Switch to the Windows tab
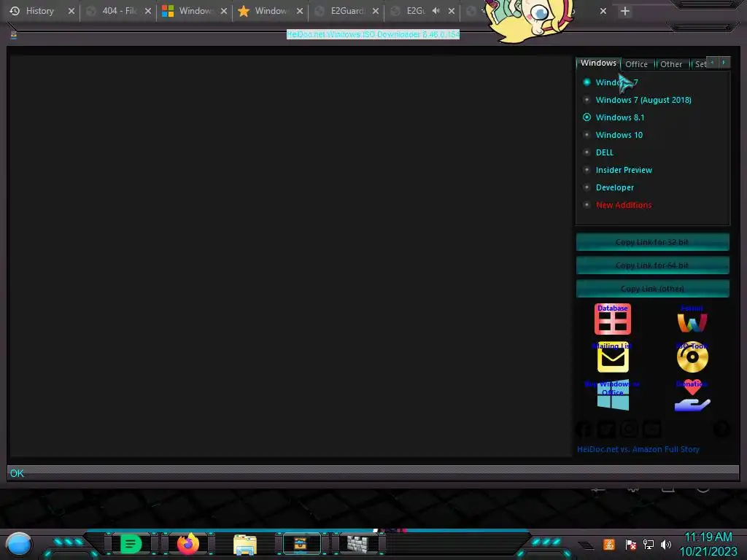Image resolution: width=747 pixels, height=560 pixels. click(598, 63)
